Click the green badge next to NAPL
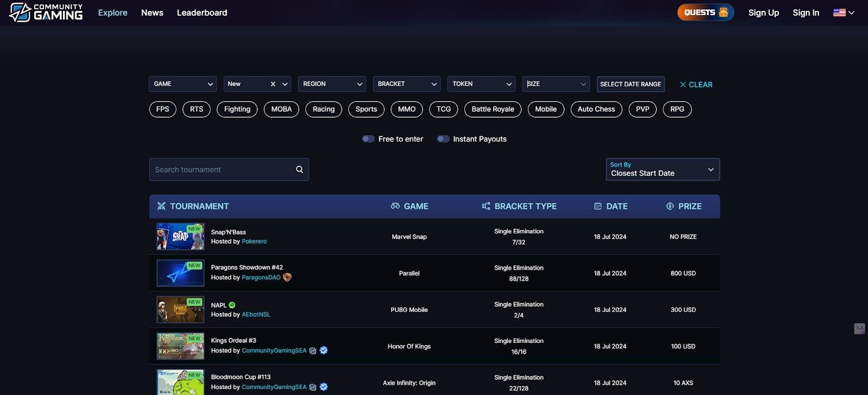 click(x=232, y=305)
